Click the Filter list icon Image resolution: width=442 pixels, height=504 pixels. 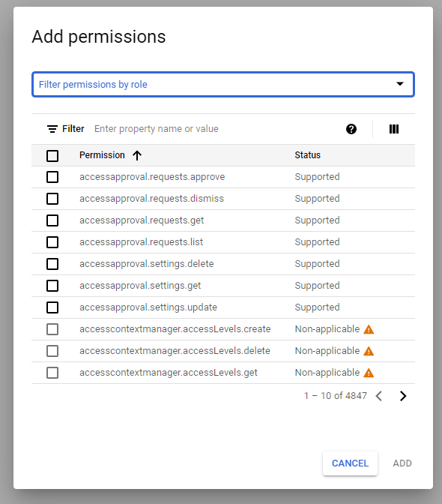point(52,129)
